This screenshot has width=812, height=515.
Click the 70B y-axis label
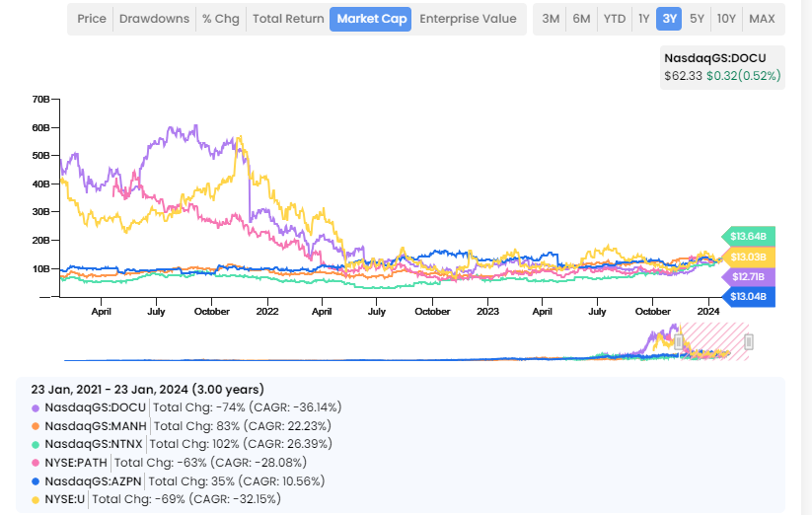point(40,99)
